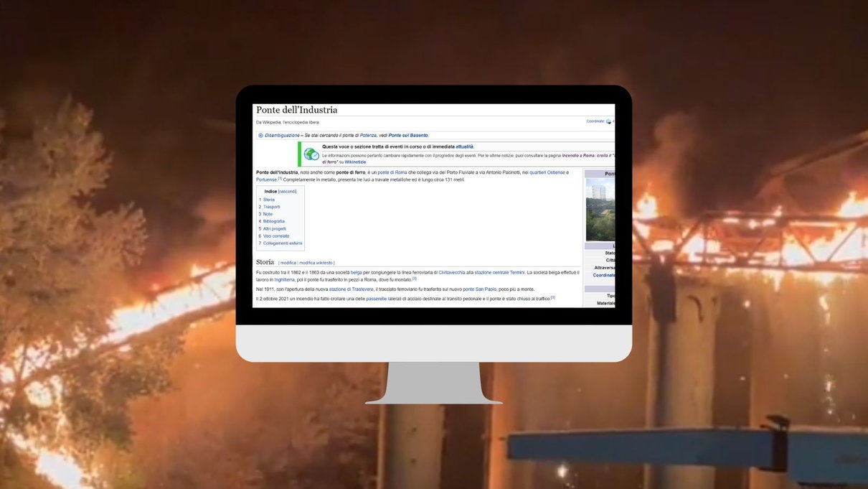
Task: Click footnote [2] after 'fu montato'
Action: pyautogui.click(x=414, y=279)
